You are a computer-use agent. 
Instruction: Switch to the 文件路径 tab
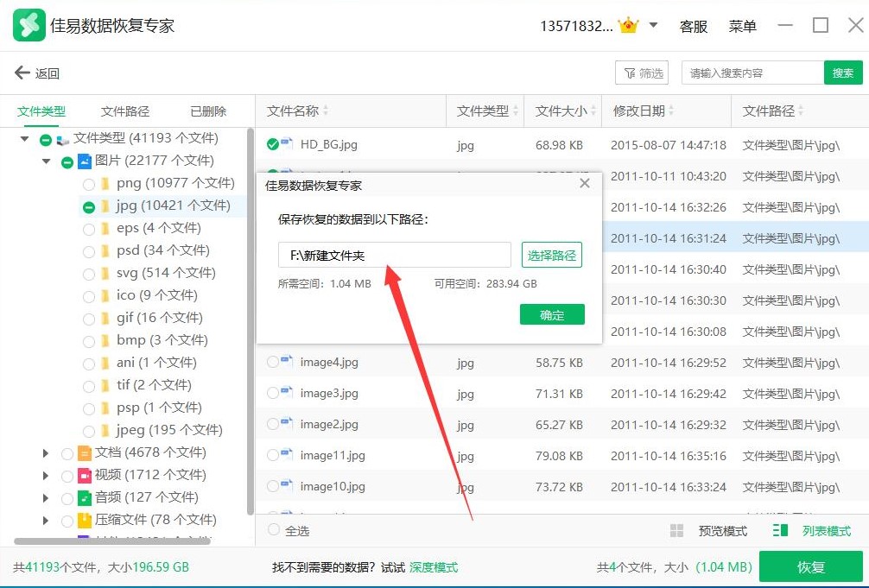coord(125,111)
